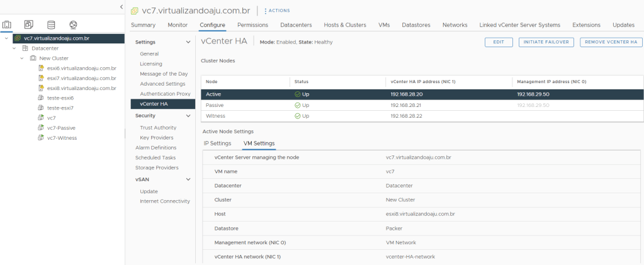Image resolution: width=644 pixels, height=265 pixels.
Task: Select the vc7-Witness VM icon in tree
Action: pos(42,138)
